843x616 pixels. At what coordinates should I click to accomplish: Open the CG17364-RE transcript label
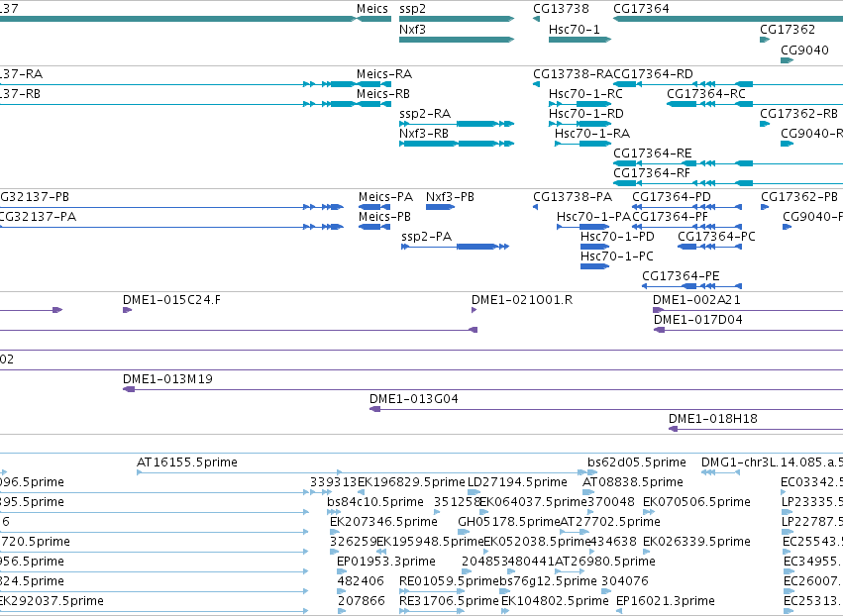(x=652, y=154)
